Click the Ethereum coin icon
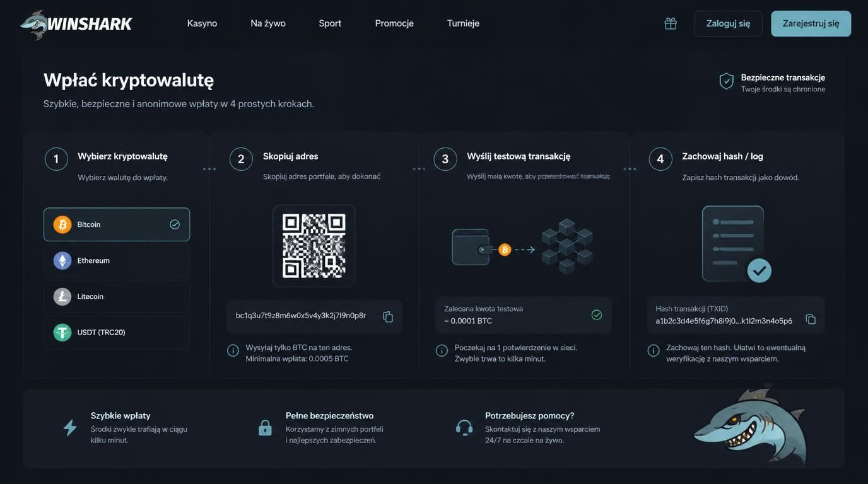This screenshot has width=868, height=484. pyautogui.click(x=62, y=260)
